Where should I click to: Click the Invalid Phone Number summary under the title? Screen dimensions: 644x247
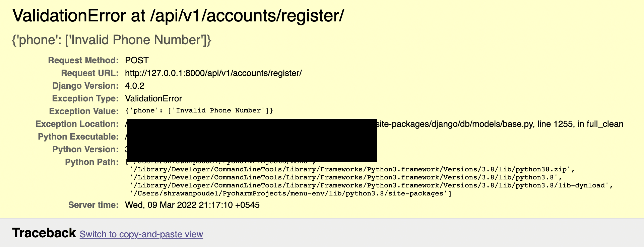click(x=112, y=40)
